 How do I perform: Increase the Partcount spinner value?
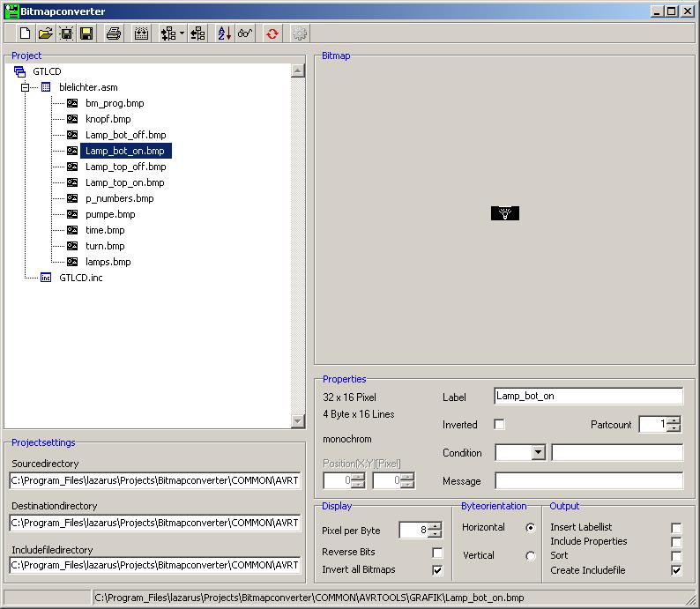point(674,420)
